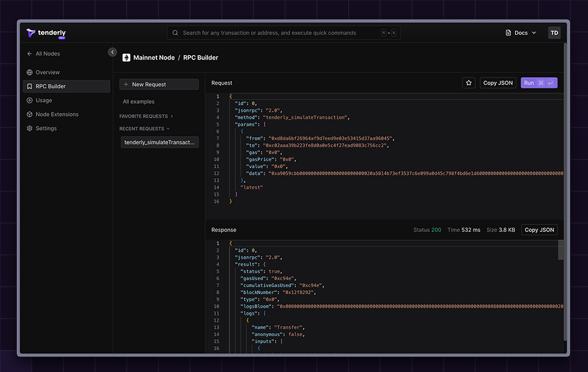The height and width of the screenshot is (372, 588).
Task: Click Copy JSON in the Response panel
Action: [x=539, y=230]
